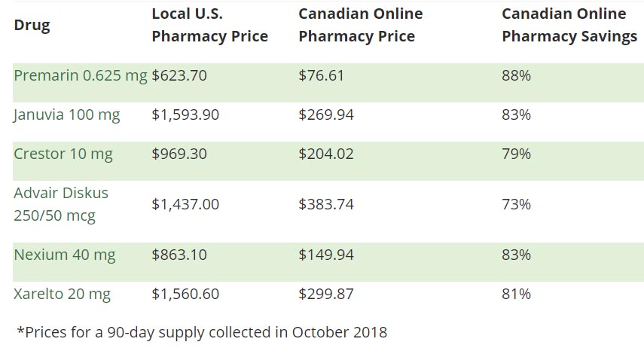
Task: Open the Premarin 0.625 mg drug link
Action: click(81, 75)
